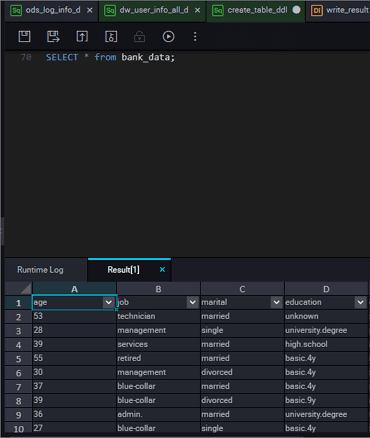Image resolution: width=370 pixels, height=438 pixels.
Task: Click the Save As icon
Action: coord(53,36)
